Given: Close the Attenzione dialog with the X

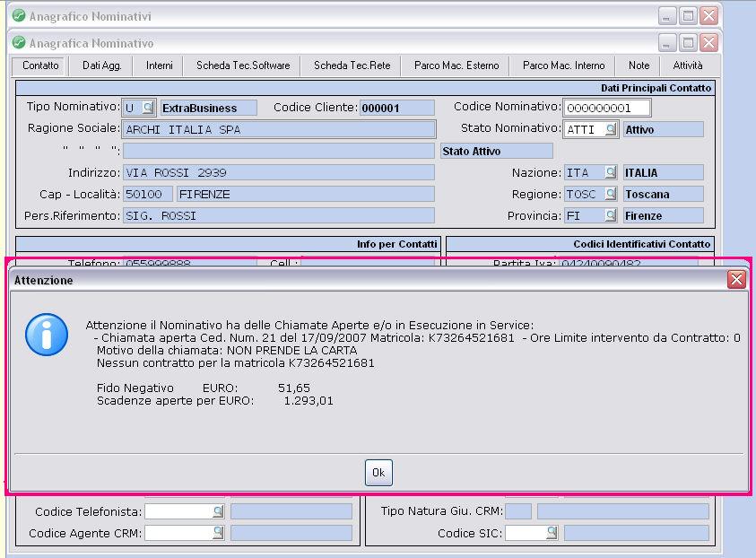Looking at the screenshot, I should [x=736, y=279].
